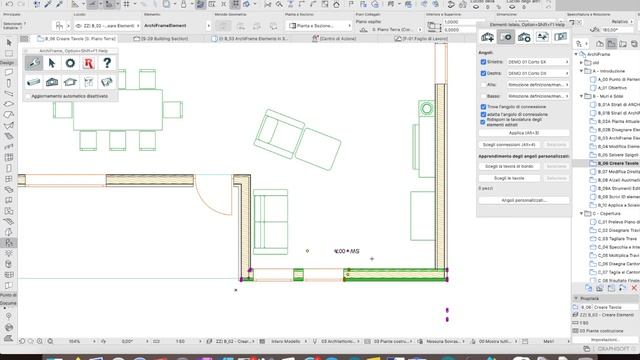The height and width of the screenshot is (360, 640).
Task: Click the red R icon in ArchiFrame palette
Action: (89, 63)
